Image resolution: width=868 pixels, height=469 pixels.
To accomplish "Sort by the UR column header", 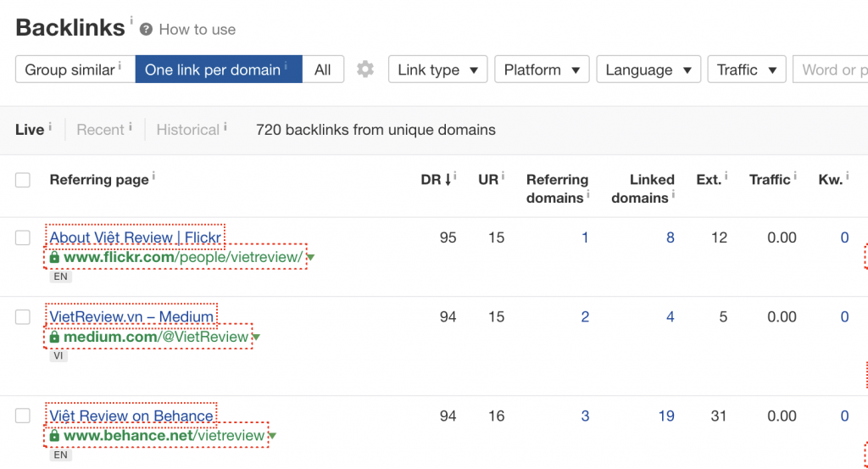I will (488, 180).
